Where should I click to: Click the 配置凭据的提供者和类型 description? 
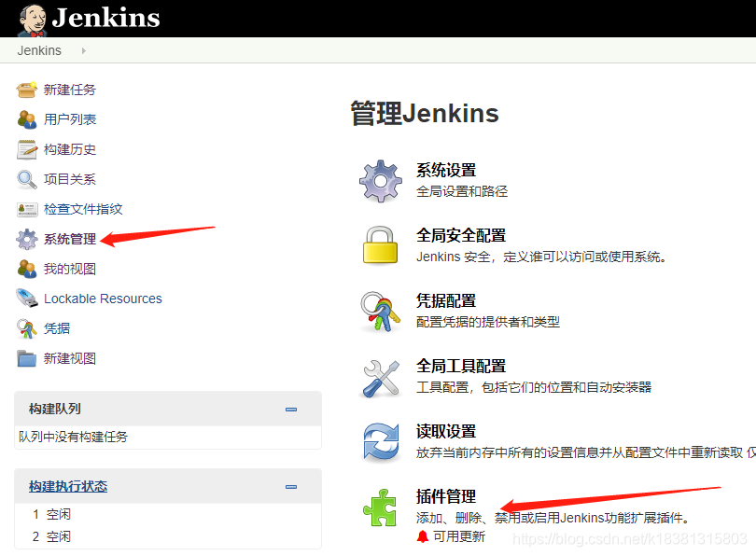point(488,322)
